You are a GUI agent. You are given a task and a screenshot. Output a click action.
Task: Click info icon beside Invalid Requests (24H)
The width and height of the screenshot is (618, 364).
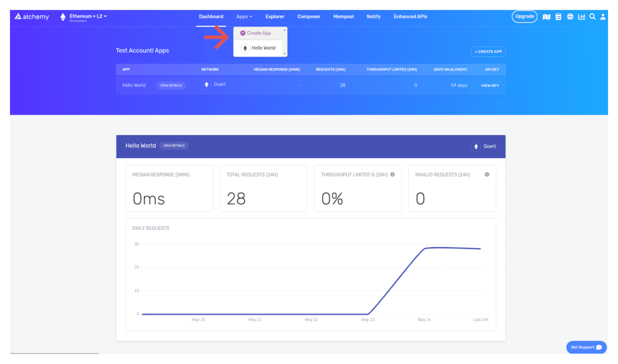[487, 174]
